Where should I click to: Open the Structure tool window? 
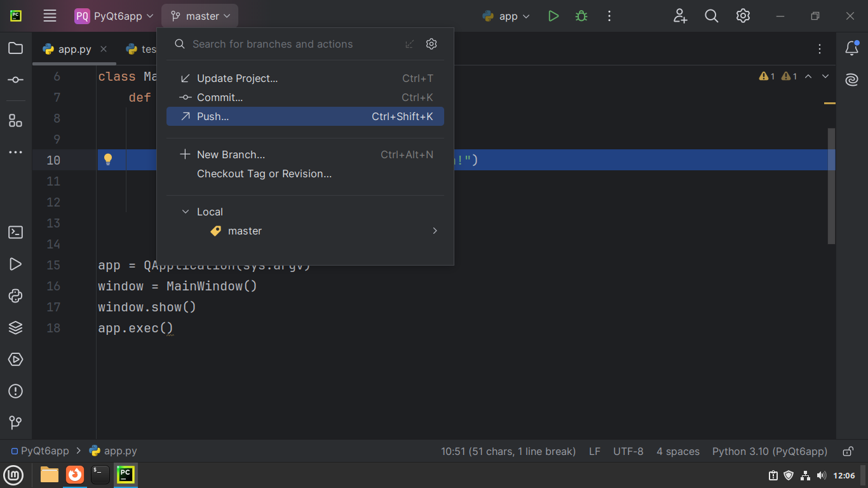16,121
